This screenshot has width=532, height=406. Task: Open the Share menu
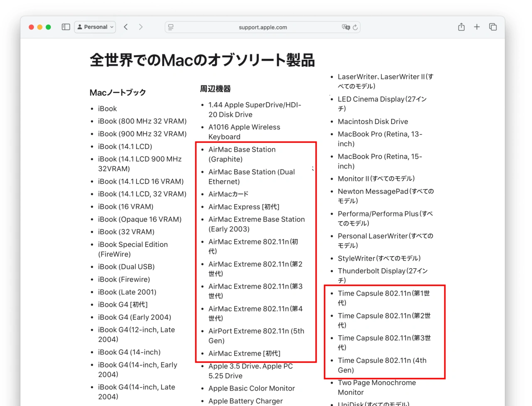tap(461, 27)
